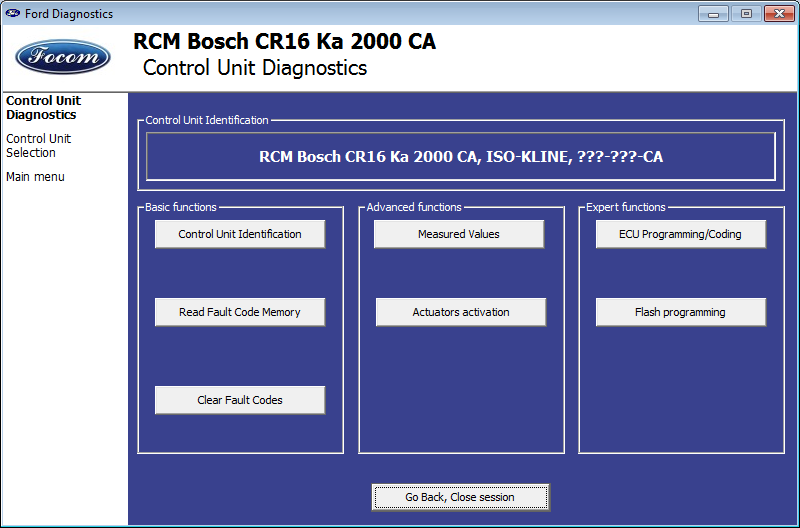
Task: Click Go Back, Close session
Action: [x=460, y=497]
